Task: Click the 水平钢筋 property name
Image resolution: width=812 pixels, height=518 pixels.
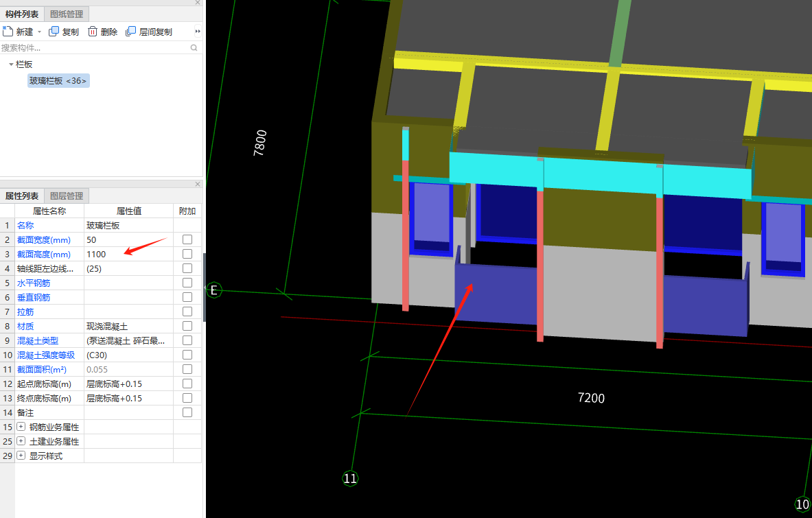Action: 34,283
